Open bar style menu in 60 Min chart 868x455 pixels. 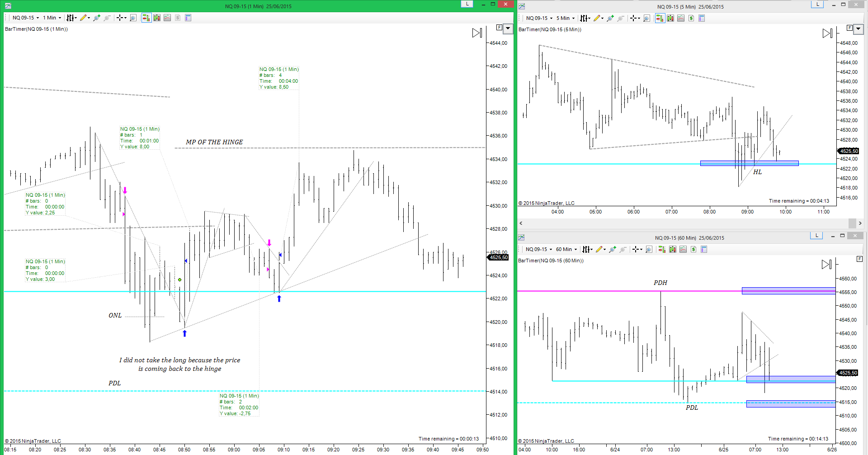pos(587,249)
